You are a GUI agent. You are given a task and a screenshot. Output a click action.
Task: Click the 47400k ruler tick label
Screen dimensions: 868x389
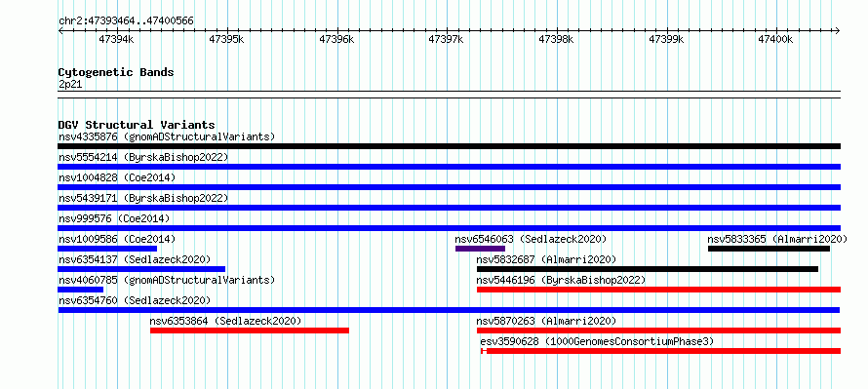tap(776, 39)
